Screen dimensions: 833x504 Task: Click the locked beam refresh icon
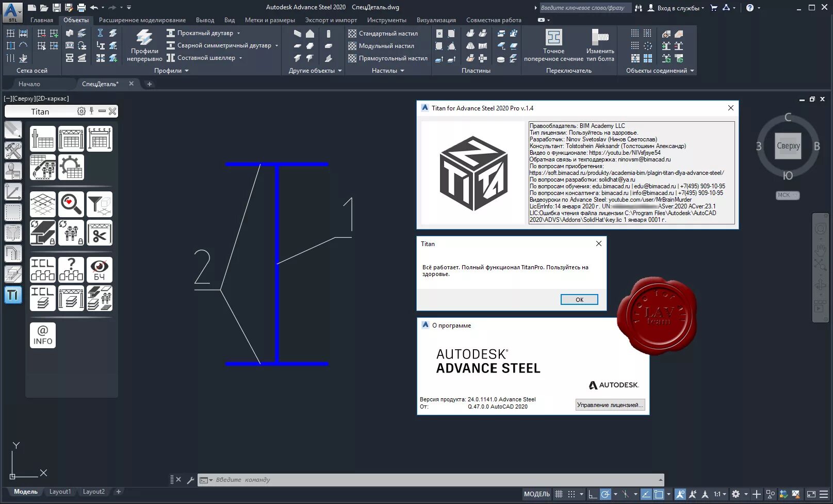click(x=43, y=233)
